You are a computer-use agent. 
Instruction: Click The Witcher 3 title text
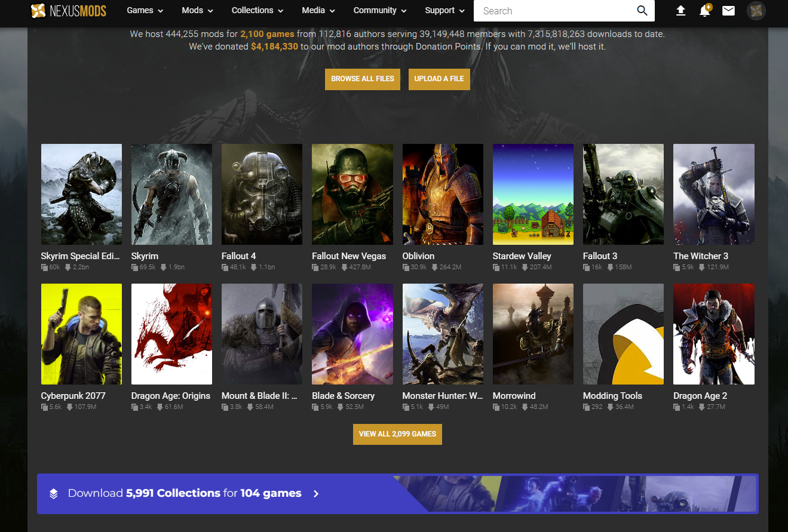click(x=701, y=256)
